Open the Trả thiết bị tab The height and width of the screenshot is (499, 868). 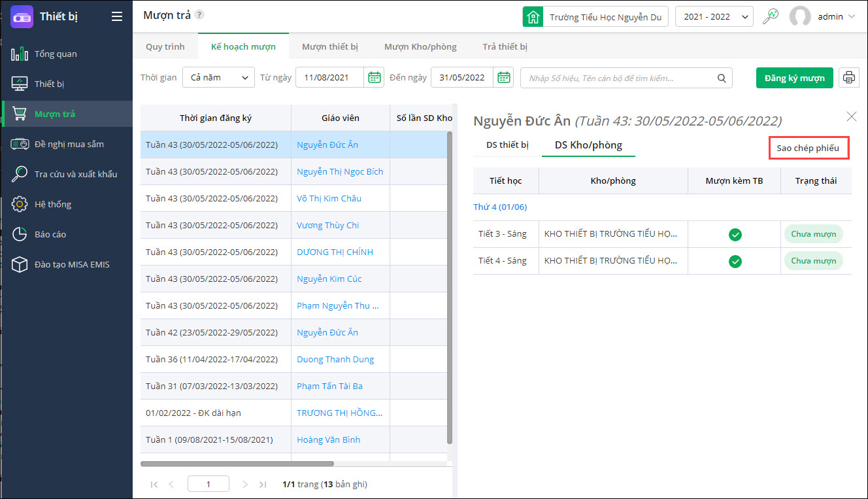505,46
